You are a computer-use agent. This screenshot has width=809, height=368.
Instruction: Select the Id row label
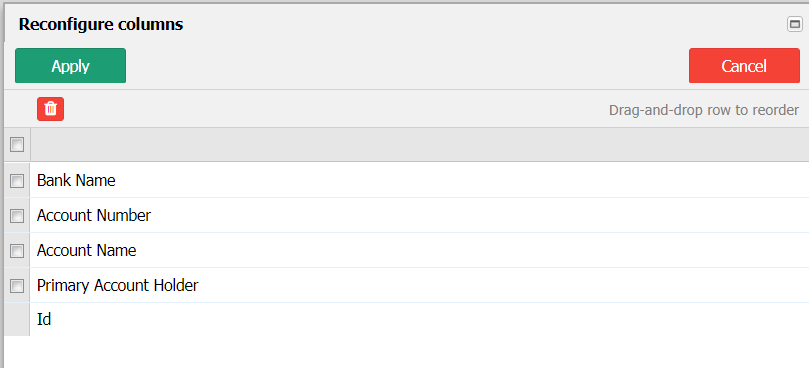coord(44,319)
